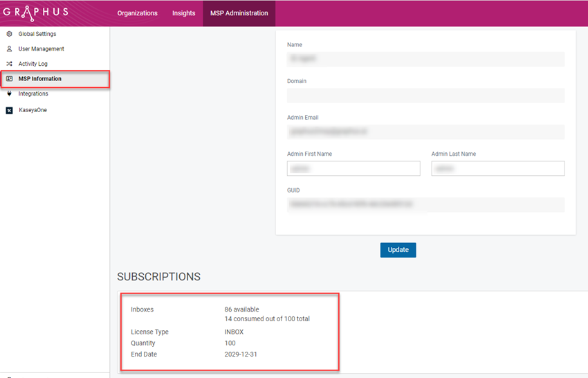Click the MSP Information card icon
The height and width of the screenshot is (378, 588).
(10, 79)
